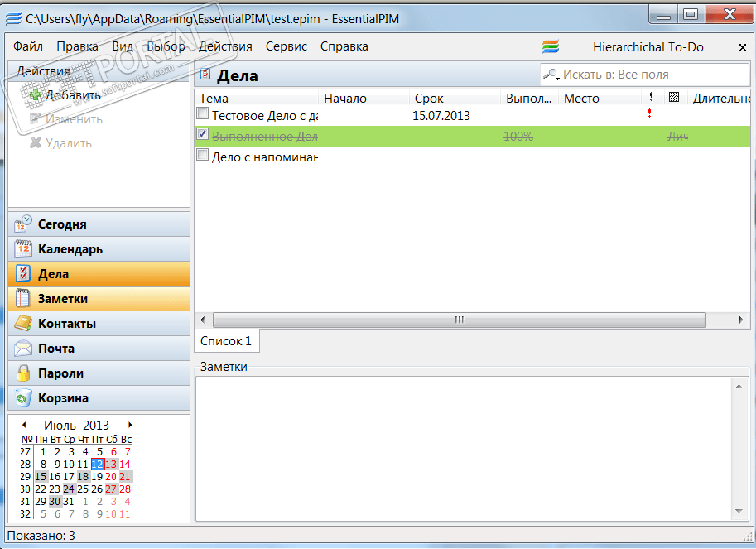Click the horizontal scrollbar thumb of task list
Image resolution: width=756 pixels, height=549 pixels.
click(x=460, y=320)
